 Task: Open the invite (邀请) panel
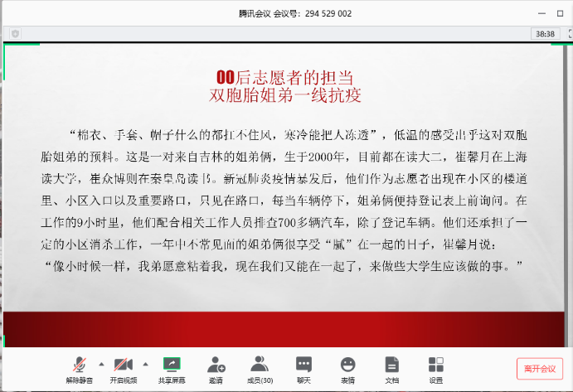tap(216, 368)
